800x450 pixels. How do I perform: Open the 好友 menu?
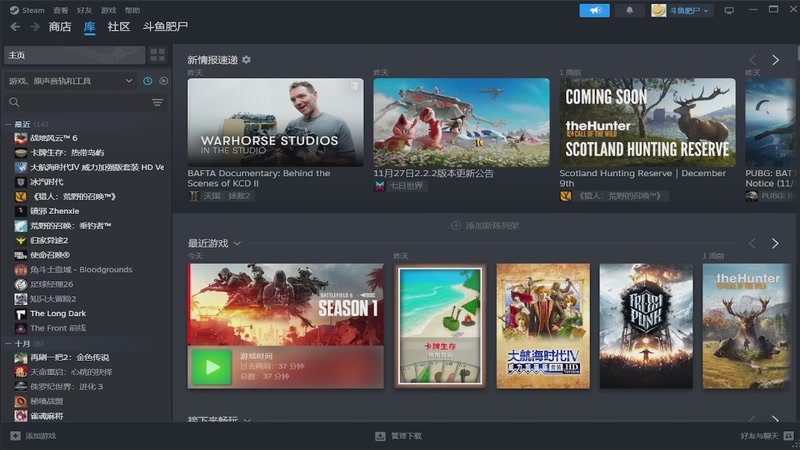pyautogui.click(x=85, y=10)
